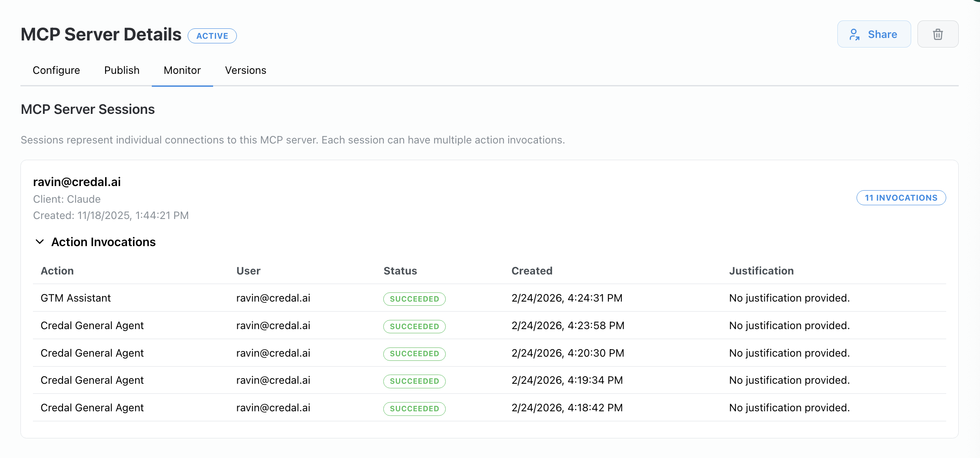
Task: Click SUCCEEDED badge for GTM Assistant
Action: pos(414,299)
